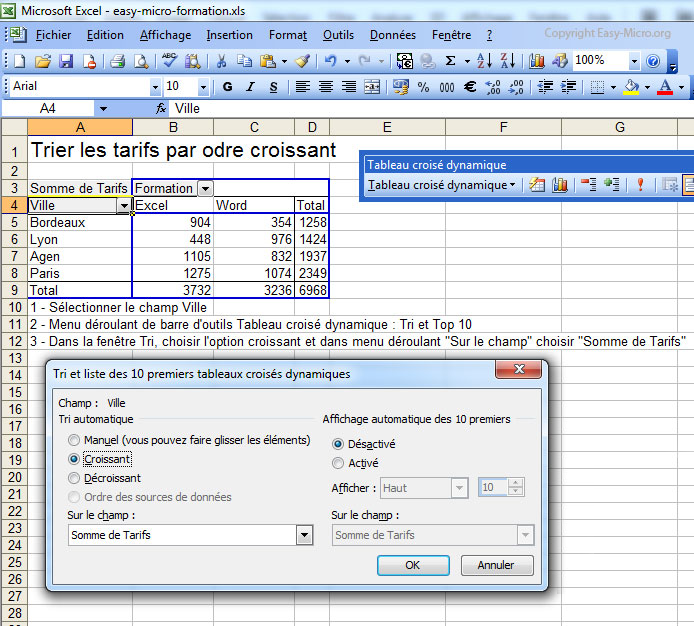Open the zoom 100% dropdown
Screen dimensions: 694x626
click(634, 61)
